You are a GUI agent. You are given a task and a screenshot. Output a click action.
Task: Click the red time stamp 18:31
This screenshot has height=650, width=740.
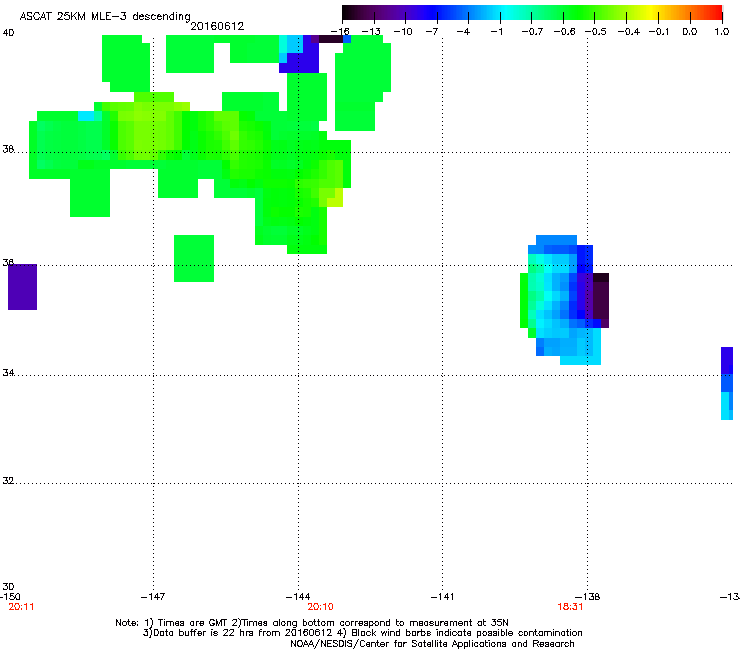click(x=570, y=607)
